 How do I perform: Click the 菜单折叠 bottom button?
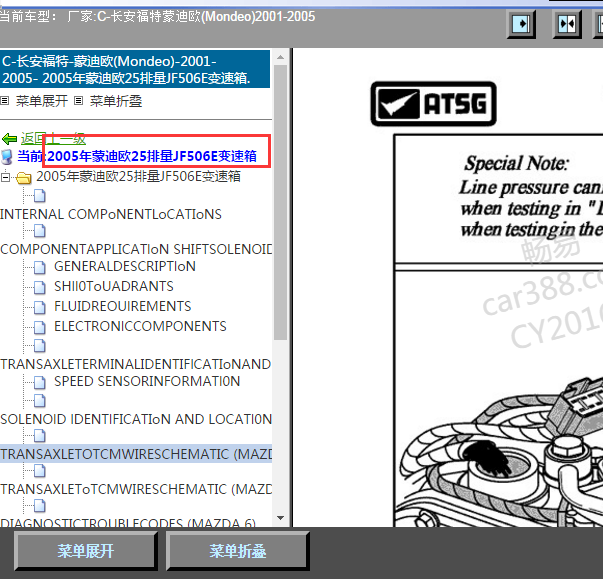238,551
